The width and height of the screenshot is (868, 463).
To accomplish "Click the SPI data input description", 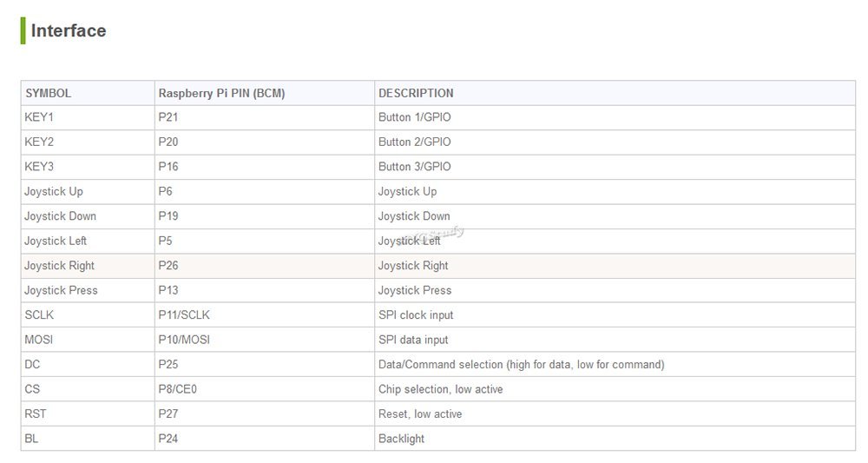I will pyautogui.click(x=413, y=340).
